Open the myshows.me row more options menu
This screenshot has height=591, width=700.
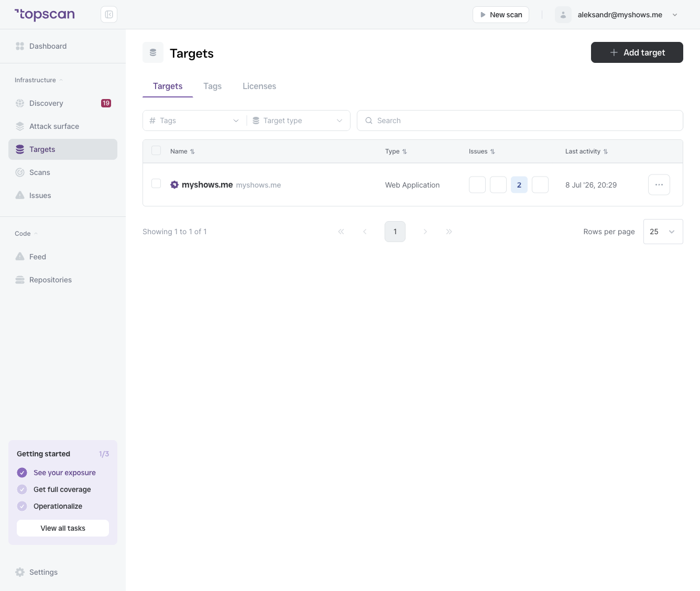[659, 184]
